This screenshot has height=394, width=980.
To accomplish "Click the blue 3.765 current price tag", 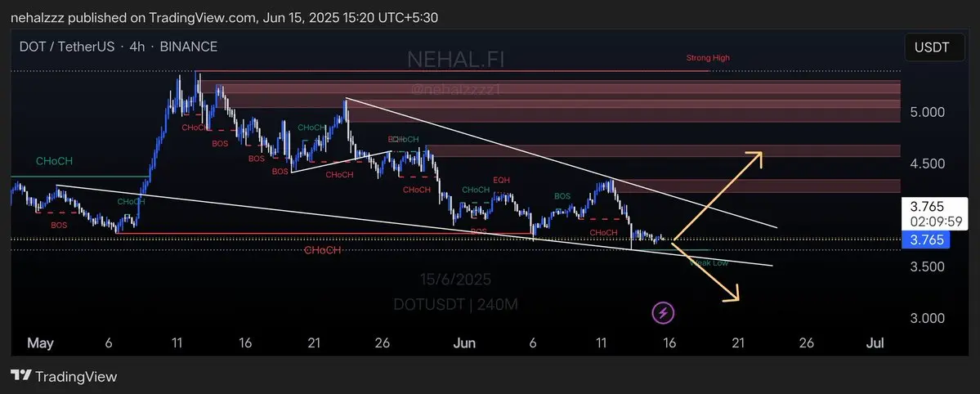I will point(927,240).
